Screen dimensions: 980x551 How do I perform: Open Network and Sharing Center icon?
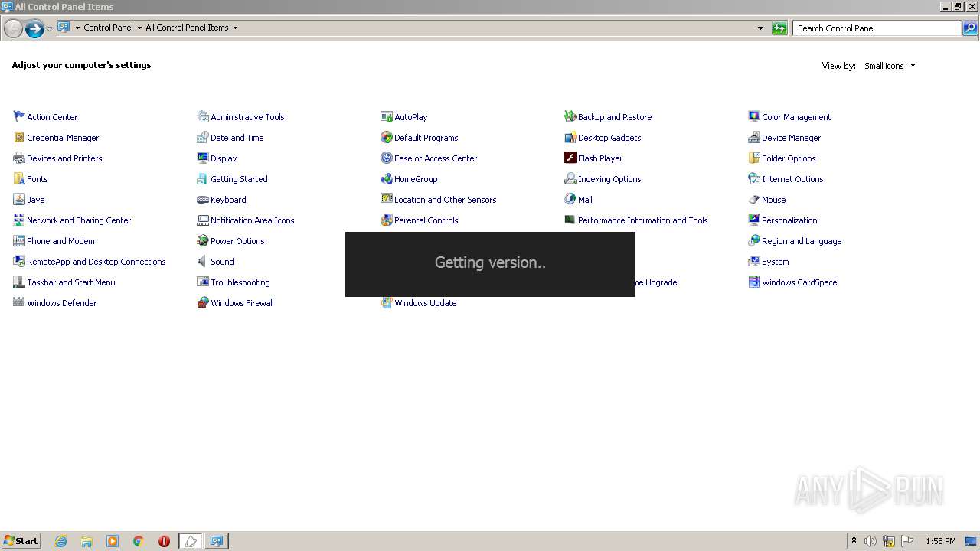(19, 220)
